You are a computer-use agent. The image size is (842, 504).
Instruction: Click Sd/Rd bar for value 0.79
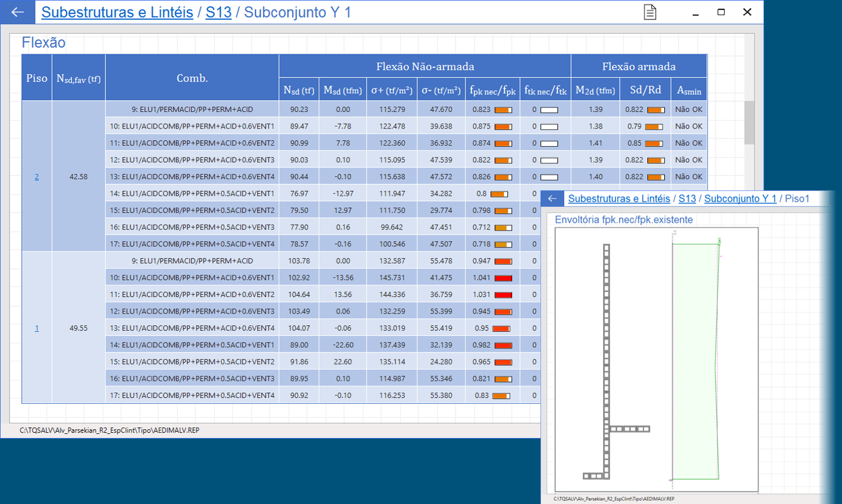(x=654, y=127)
